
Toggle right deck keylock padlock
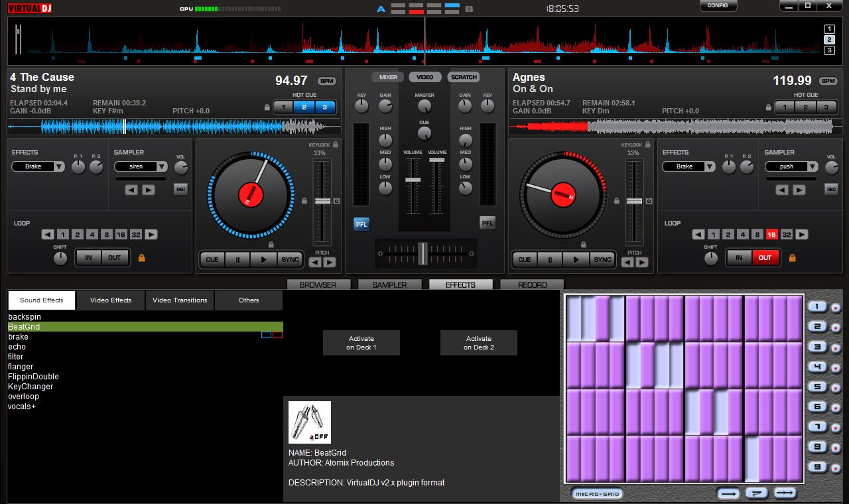tap(648, 144)
